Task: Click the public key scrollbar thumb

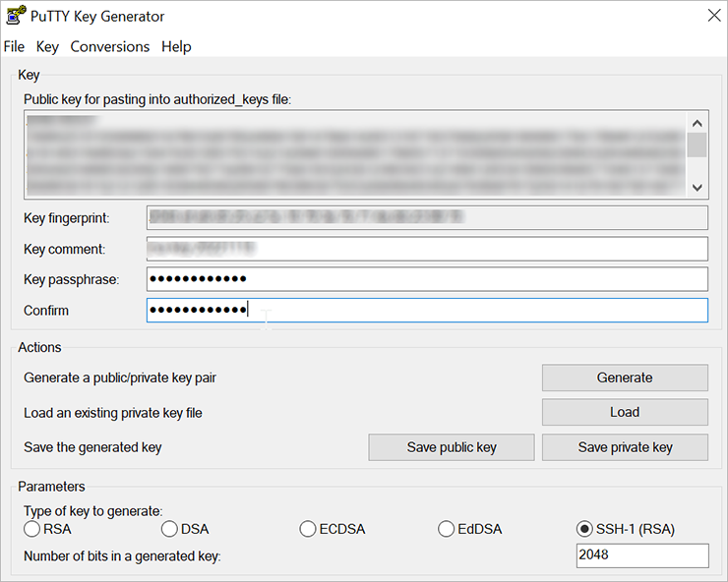Action: coord(697,145)
